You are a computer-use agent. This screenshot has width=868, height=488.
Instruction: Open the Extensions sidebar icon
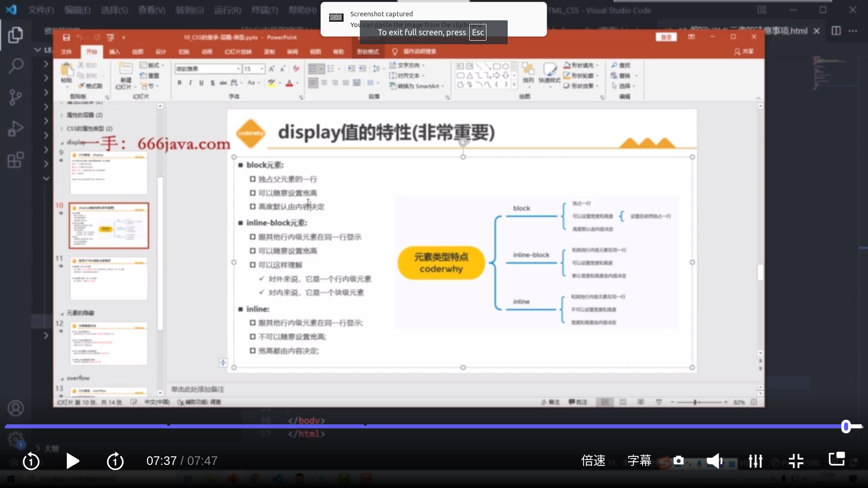coord(16,160)
